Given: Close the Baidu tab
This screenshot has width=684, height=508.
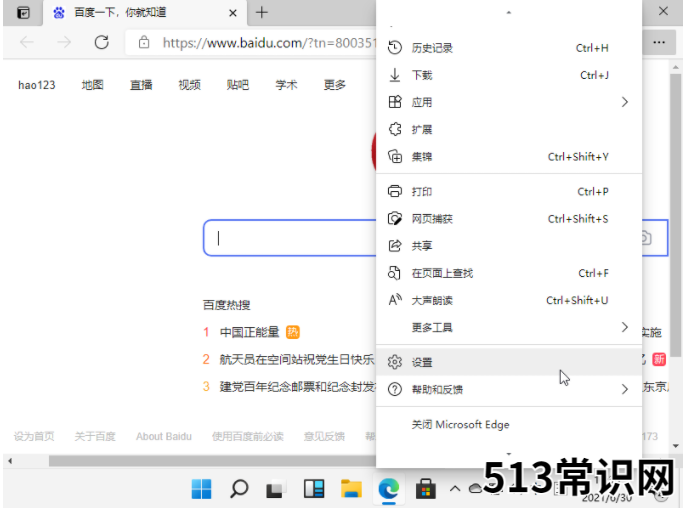Looking at the screenshot, I should click(233, 13).
